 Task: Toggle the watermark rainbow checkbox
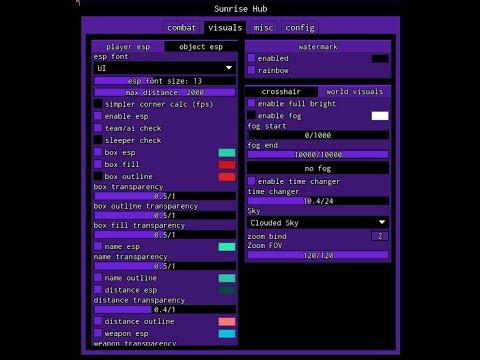(251, 70)
